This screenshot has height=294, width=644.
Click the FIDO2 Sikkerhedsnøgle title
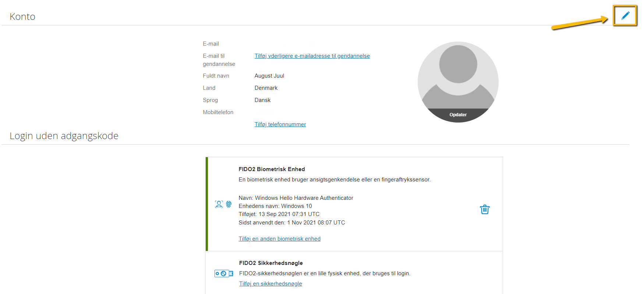[271, 263]
